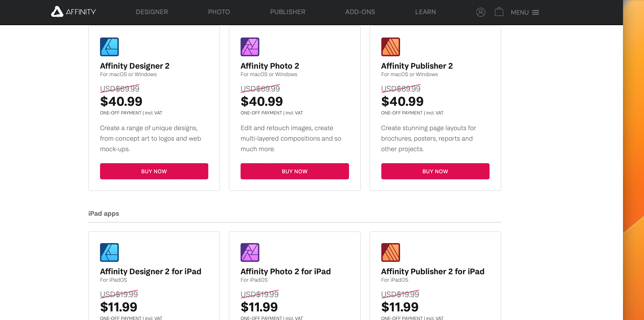The width and height of the screenshot is (644, 320).
Task: Click the Affinity Photo 2 for iPad title
Action: [285, 271]
